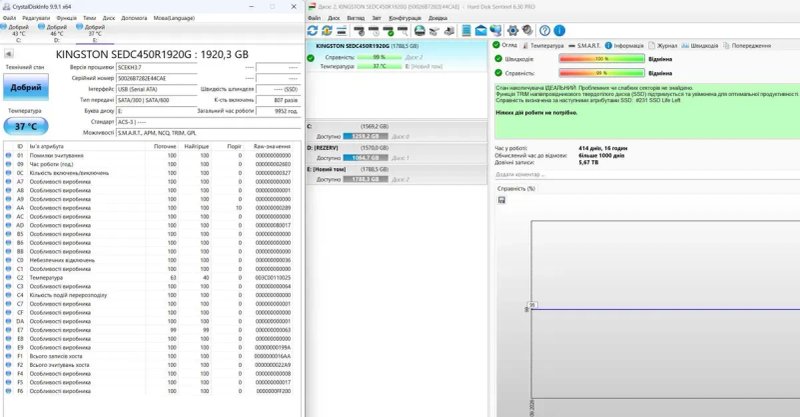Image resolution: width=800 pixels, height=417 pixels.
Task: Open Диск menu in Hard Disk Sentinel
Action: (x=334, y=18)
